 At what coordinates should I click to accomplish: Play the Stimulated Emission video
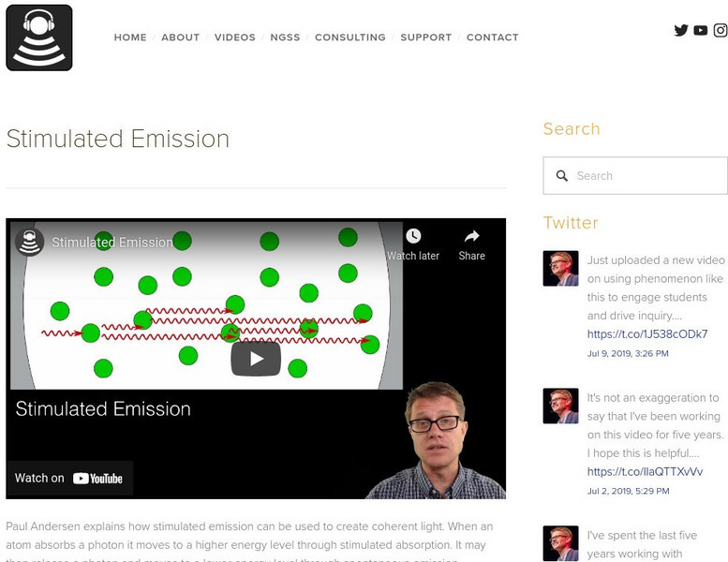[256, 358]
